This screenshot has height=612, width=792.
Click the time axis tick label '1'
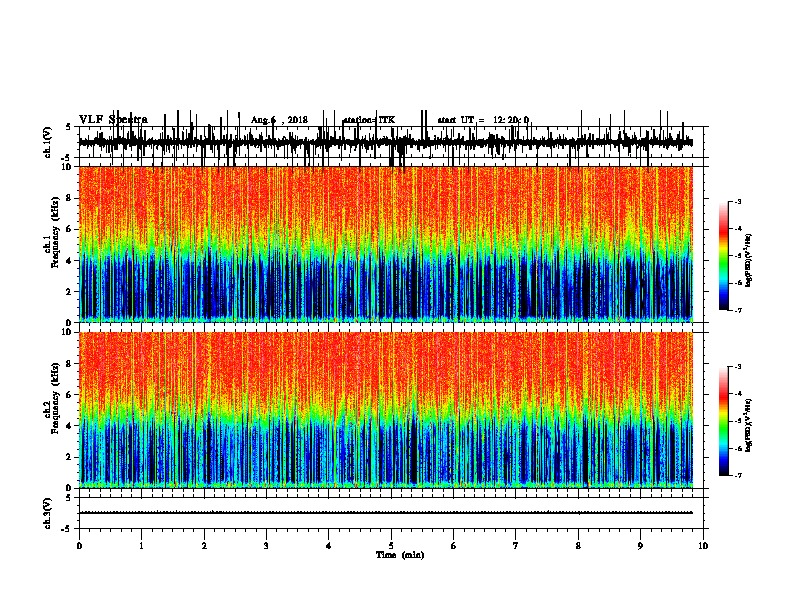141,546
